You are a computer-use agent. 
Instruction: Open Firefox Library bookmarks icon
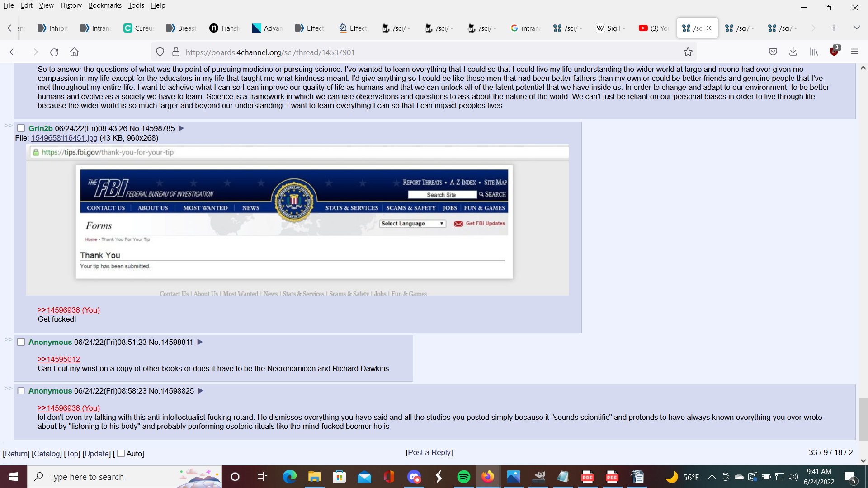[x=814, y=52]
